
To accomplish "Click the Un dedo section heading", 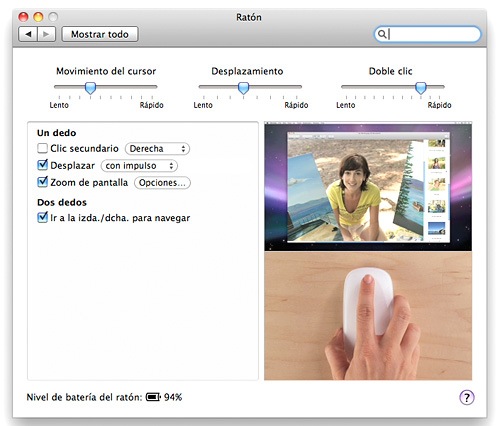I will tap(57, 133).
